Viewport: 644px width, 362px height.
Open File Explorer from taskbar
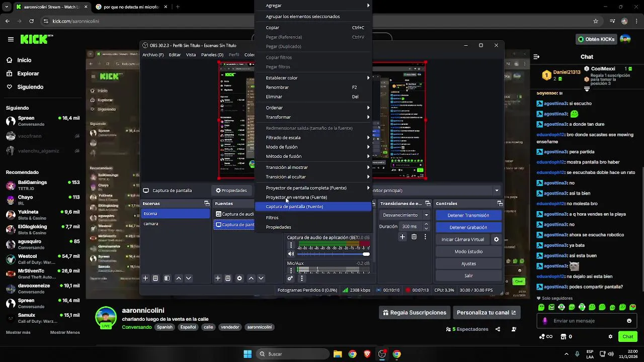point(337,354)
